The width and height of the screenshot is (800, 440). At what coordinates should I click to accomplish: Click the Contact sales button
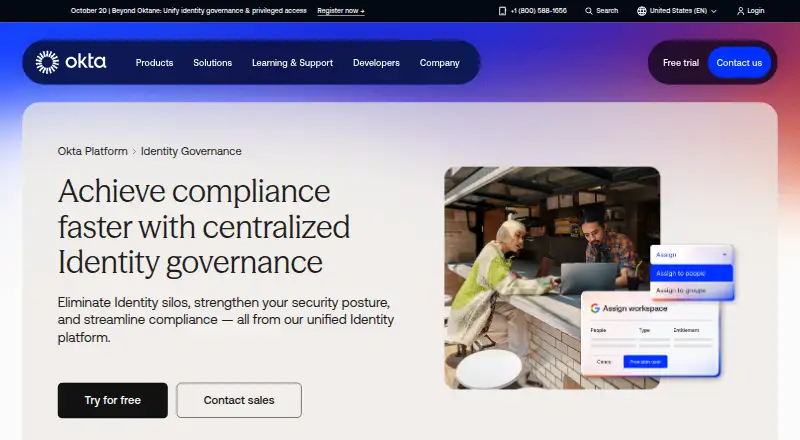tap(239, 400)
